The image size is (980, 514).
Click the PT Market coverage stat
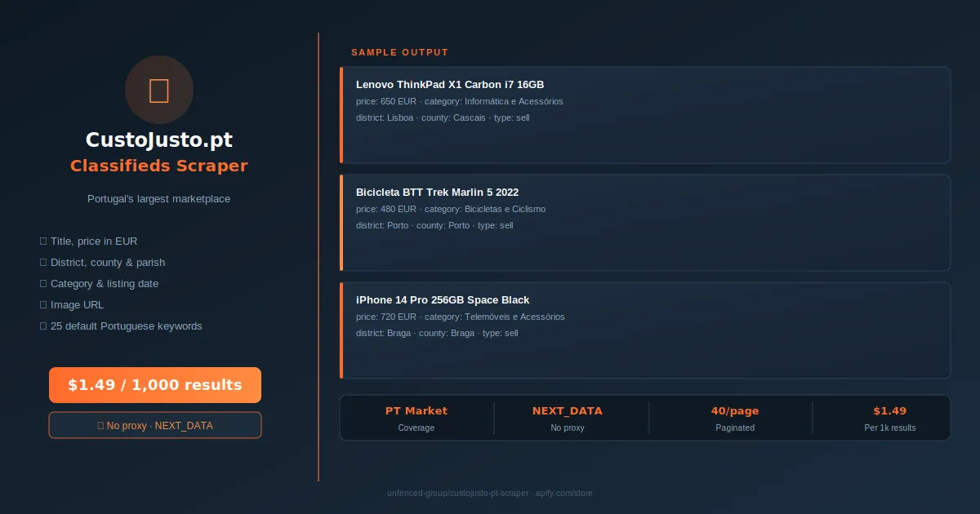[416, 418]
